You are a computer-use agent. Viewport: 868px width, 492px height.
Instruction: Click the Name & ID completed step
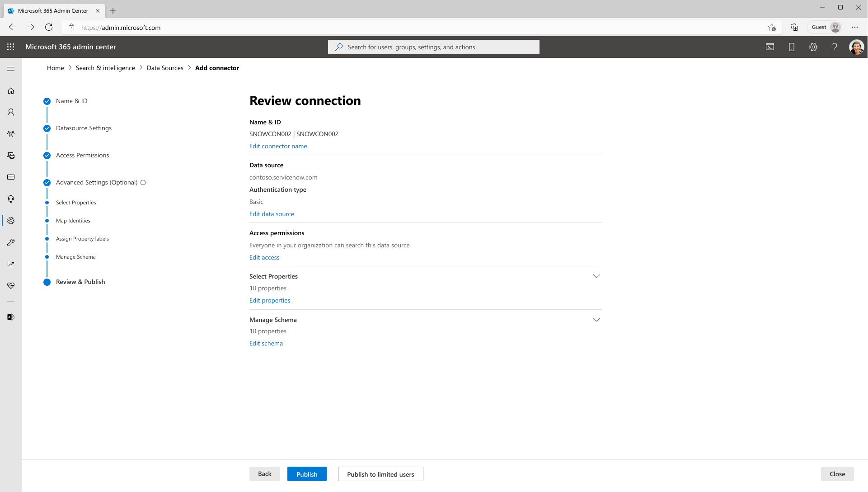[x=71, y=101]
